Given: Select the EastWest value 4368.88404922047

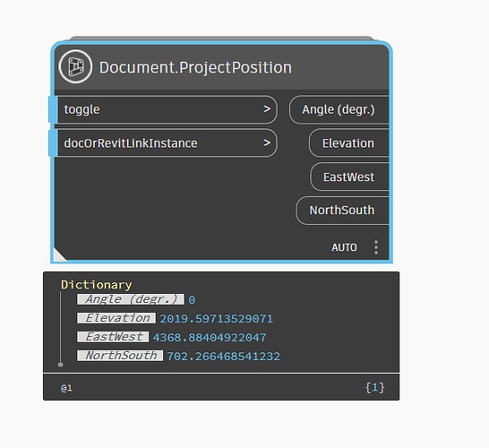Looking at the screenshot, I should 210,338.
